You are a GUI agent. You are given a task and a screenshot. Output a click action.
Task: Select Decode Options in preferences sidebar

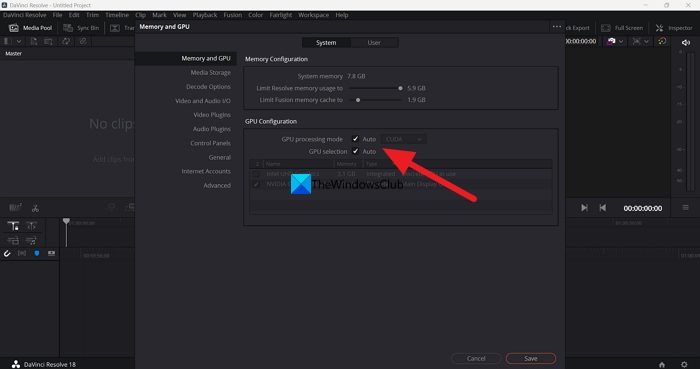point(208,87)
